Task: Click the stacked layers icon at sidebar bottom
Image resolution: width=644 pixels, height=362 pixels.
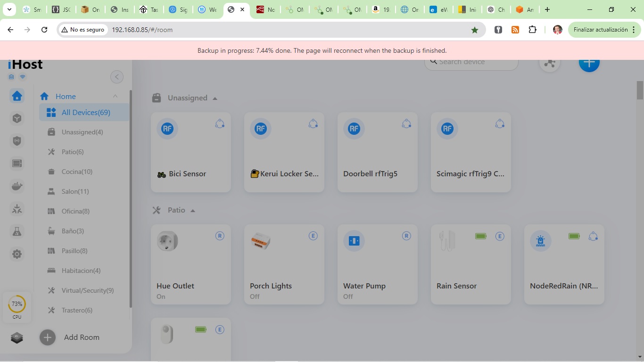Action: tap(17, 337)
